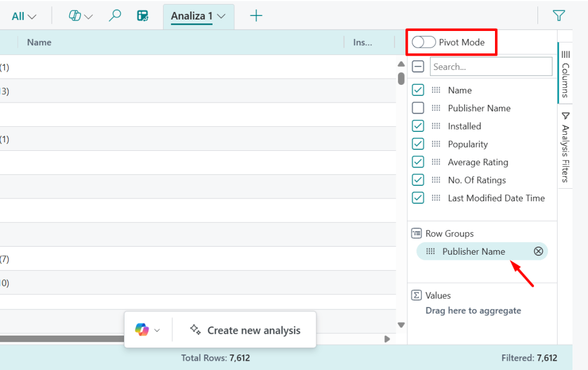Uncheck the Average Rating column checkbox
The height and width of the screenshot is (370, 588).
coord(419,162)
